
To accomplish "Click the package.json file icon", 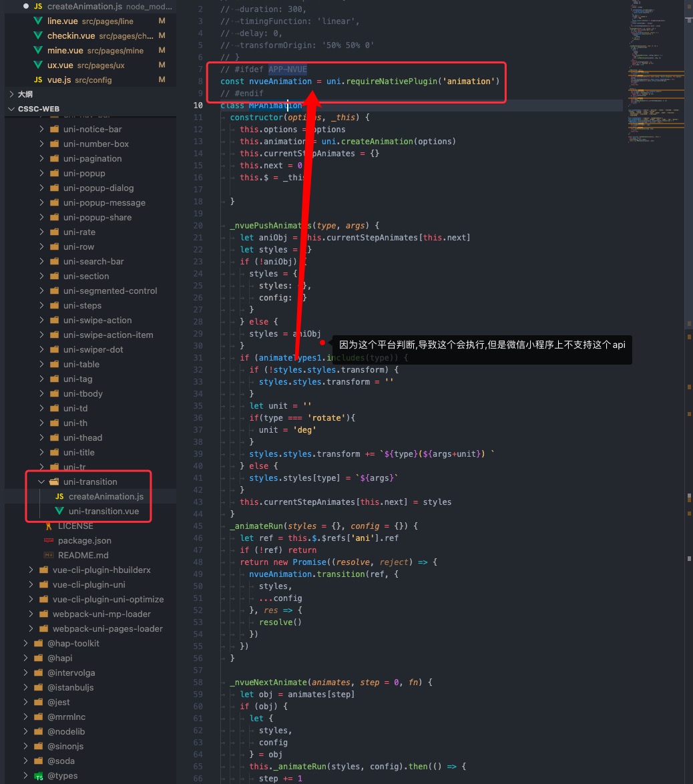I will tap(49, 541).
